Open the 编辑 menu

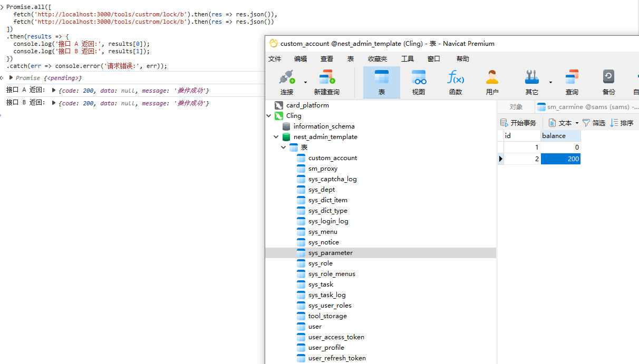(x=301, y=59)
